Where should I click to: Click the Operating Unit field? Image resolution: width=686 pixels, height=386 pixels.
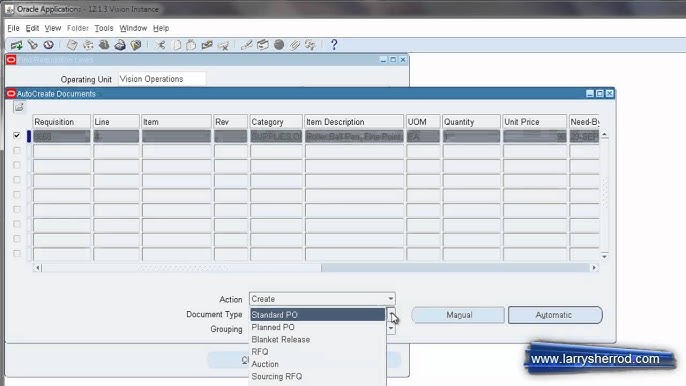pos(162,79)
